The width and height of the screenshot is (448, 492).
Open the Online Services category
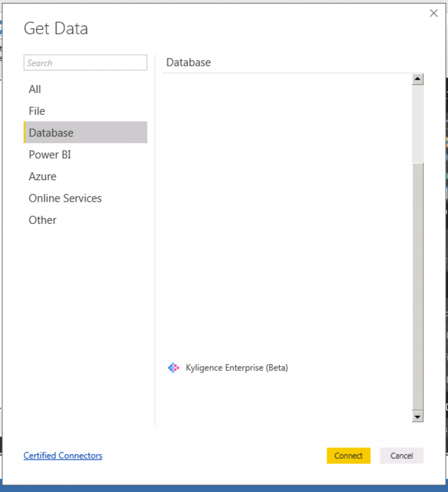click(86, 198)
